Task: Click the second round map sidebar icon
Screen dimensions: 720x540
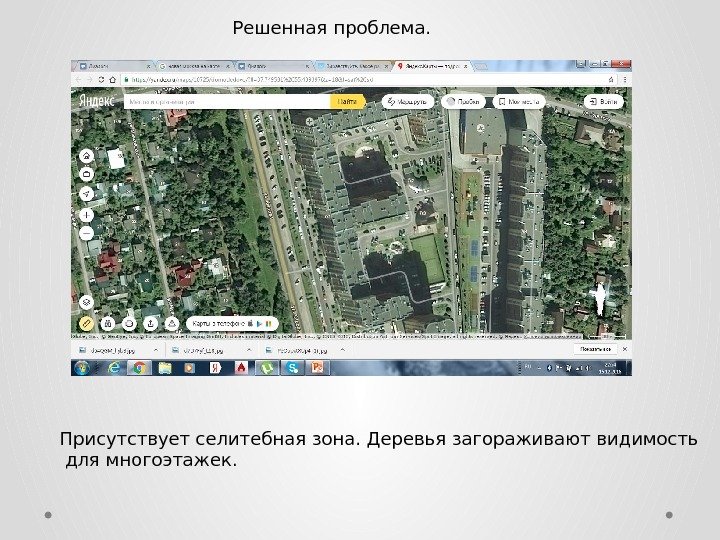Action: point(86,174)
